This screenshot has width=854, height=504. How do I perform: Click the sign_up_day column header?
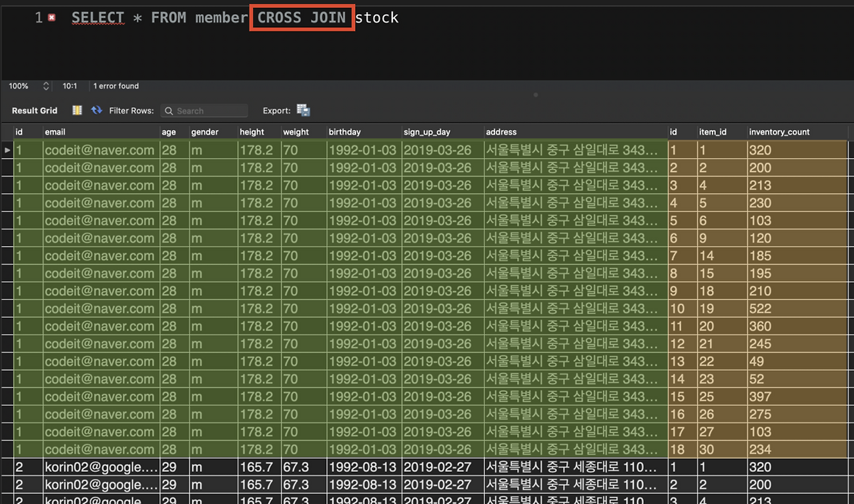443,132
